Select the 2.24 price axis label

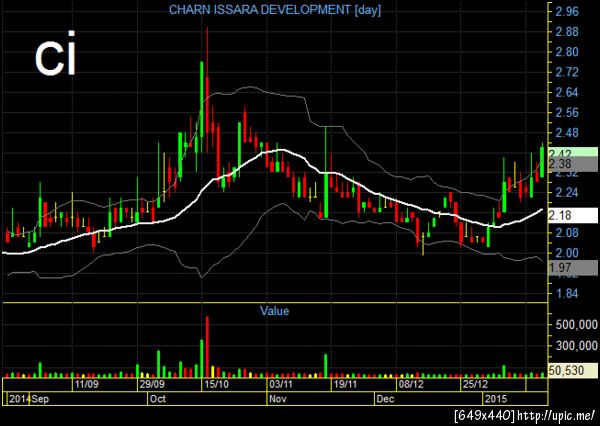pyautogui.click(x=567, y=192)
